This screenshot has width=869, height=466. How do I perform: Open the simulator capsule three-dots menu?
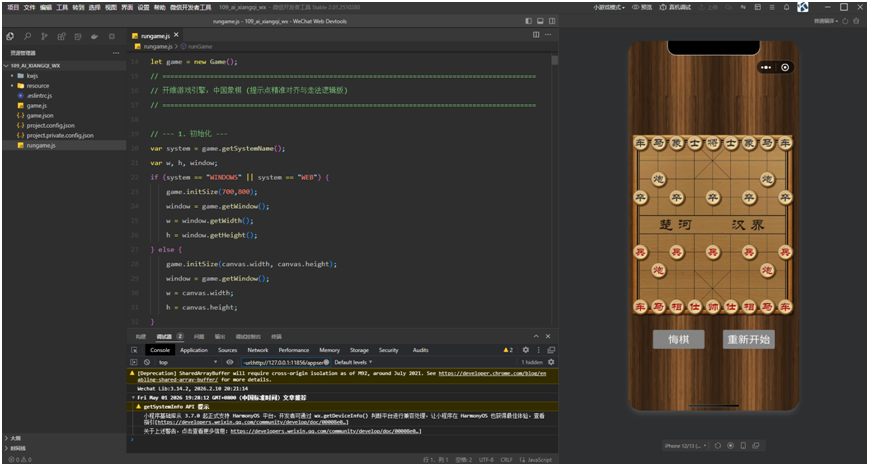point(766,68)
